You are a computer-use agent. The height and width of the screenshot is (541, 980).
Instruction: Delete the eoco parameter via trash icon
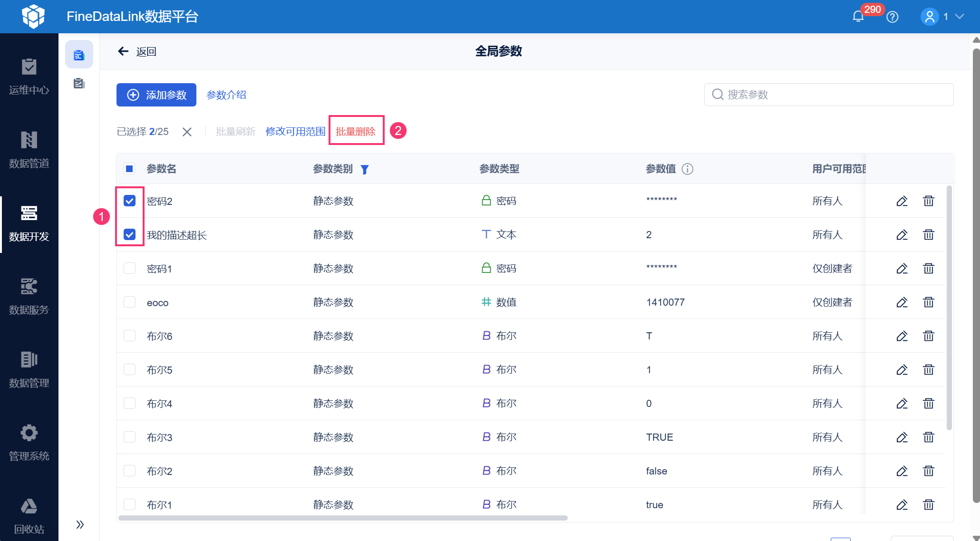tap(928, 302)
